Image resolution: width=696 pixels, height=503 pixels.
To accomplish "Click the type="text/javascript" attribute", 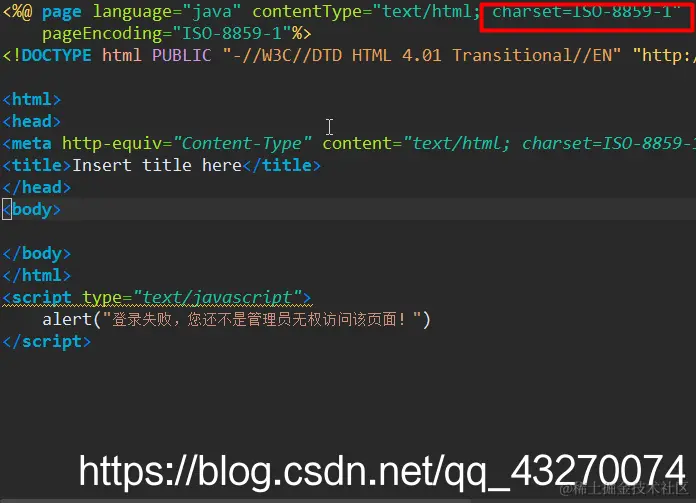I will 192,297.
